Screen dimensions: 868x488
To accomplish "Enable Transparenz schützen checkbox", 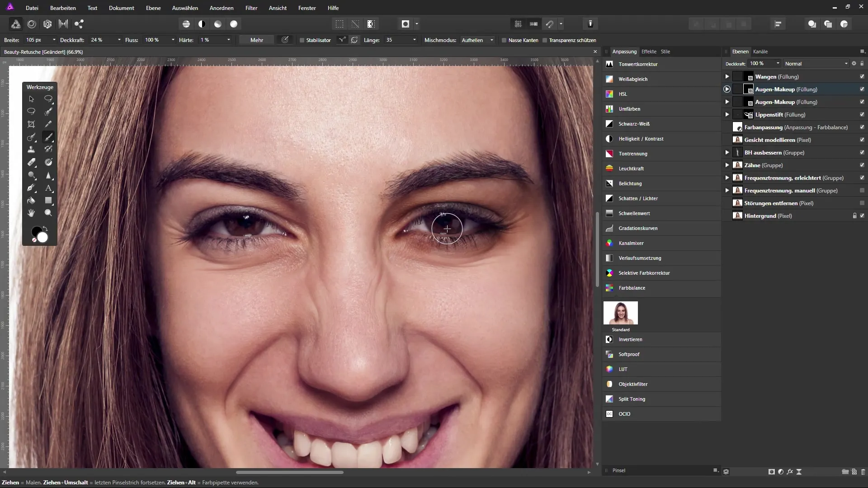I will 545,40.
